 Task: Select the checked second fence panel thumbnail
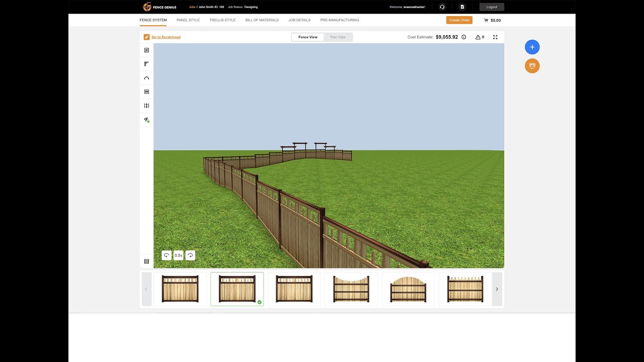(237, 289)
